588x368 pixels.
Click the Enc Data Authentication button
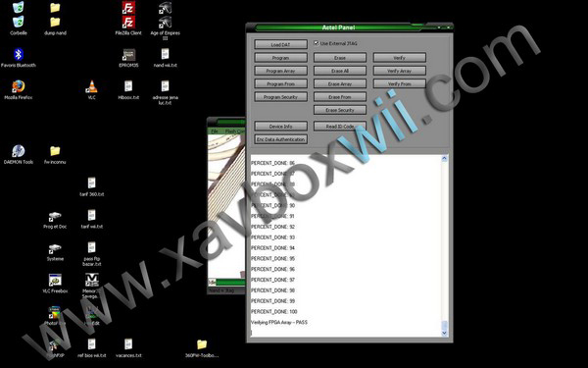[x=280, y=139]
